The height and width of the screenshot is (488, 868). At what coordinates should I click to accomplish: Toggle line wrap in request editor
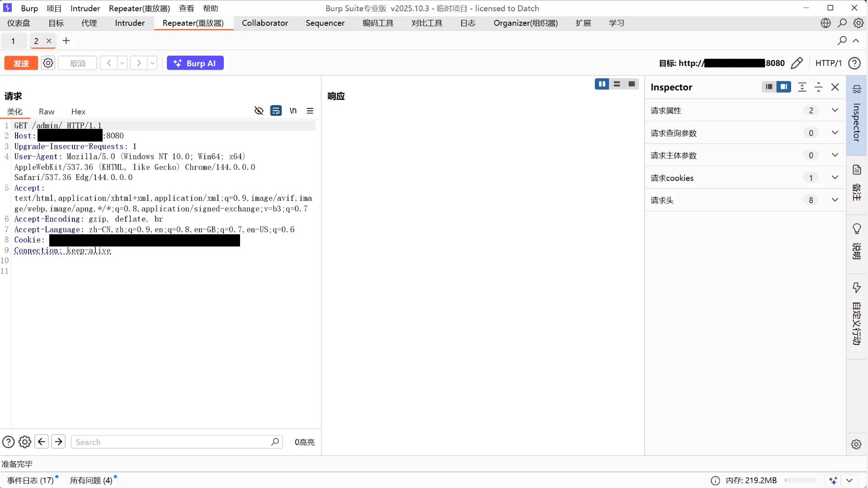tap(276, 111)
